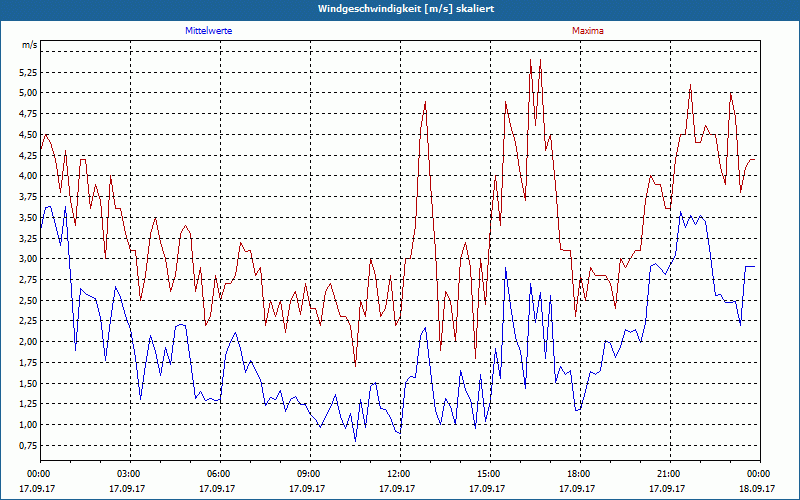
Task: Select the y-axis value '1,25'
Action: (x=29, y=404)
